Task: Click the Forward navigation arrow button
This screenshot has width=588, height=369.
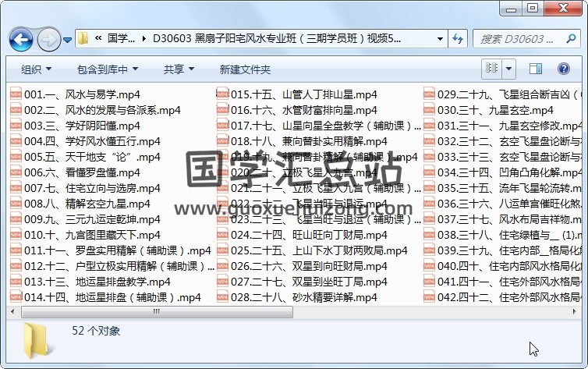Action: (49, 39)
